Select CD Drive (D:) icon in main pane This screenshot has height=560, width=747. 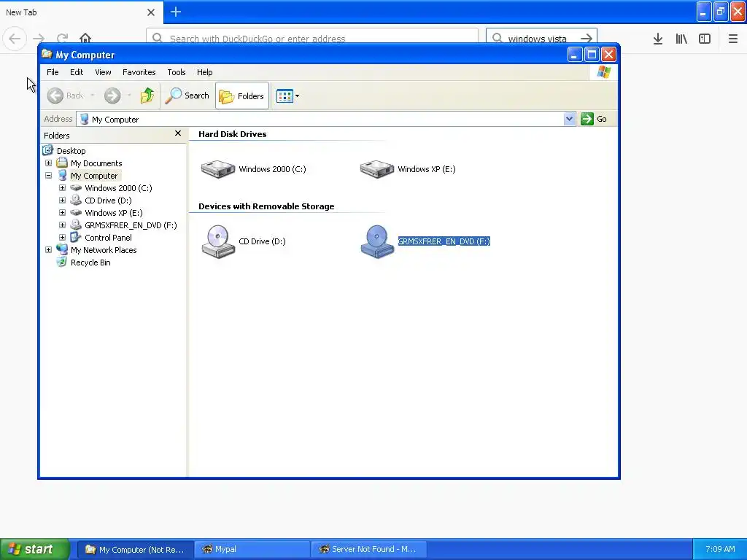click(x=218, y=241)
